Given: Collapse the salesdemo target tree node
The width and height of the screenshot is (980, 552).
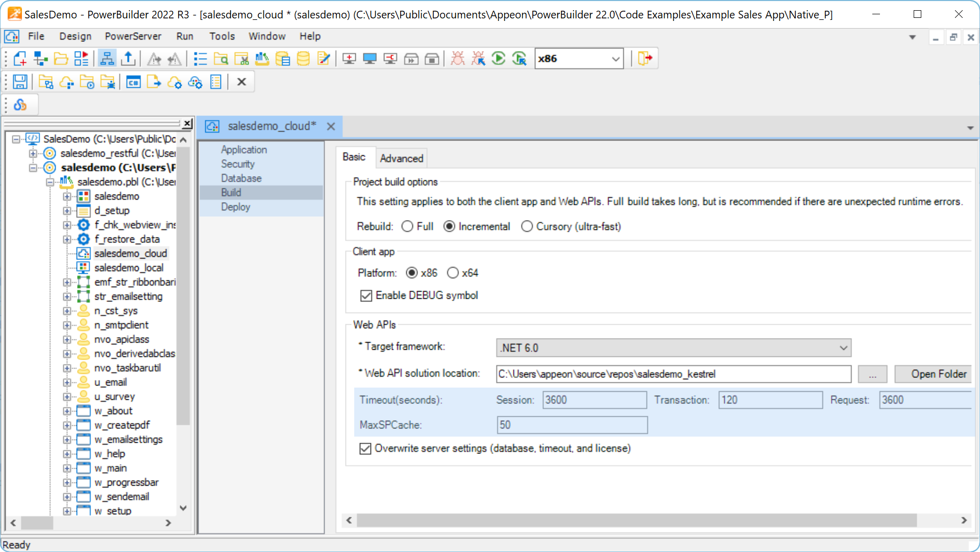Looking at the screenshot, I should click(33, 167).
